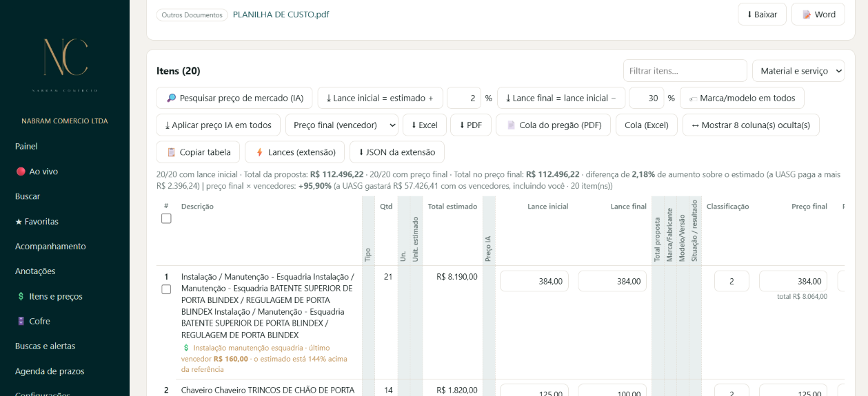
Task: Click item 1 Lance final field 384,00
Action: (612, 281)
